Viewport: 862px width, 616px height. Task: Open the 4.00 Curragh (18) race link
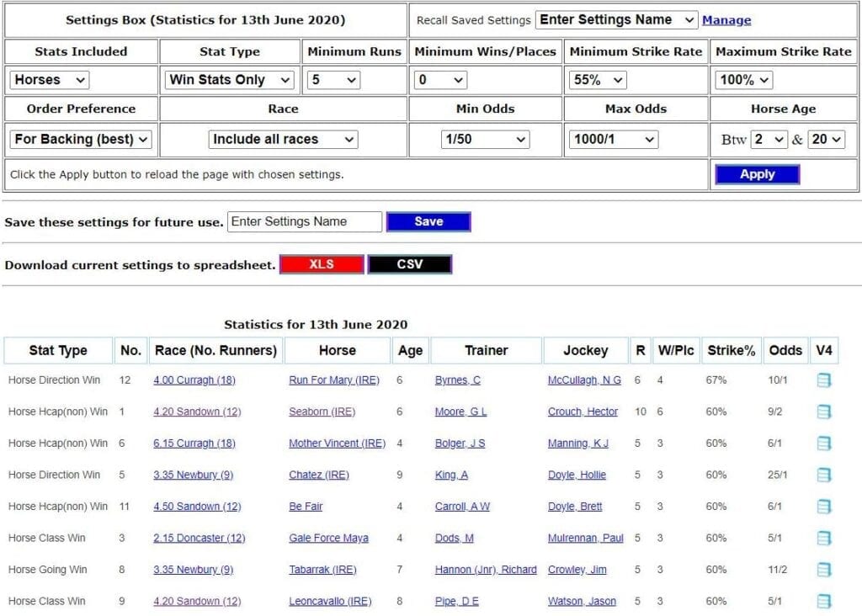(x=194, y=380)
